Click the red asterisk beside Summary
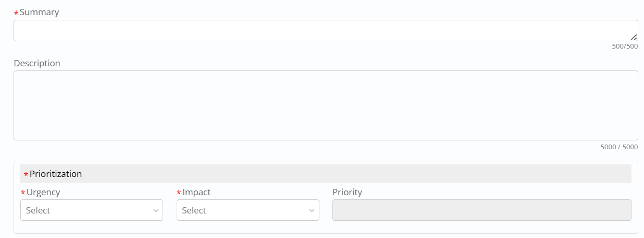The height and width of the screenshot is (238, 644). pyautogui.click(x=16, y=13)
